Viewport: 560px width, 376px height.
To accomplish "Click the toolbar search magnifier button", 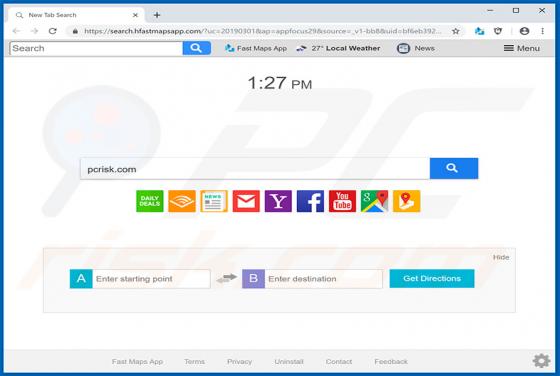I will tap(196, 48).
